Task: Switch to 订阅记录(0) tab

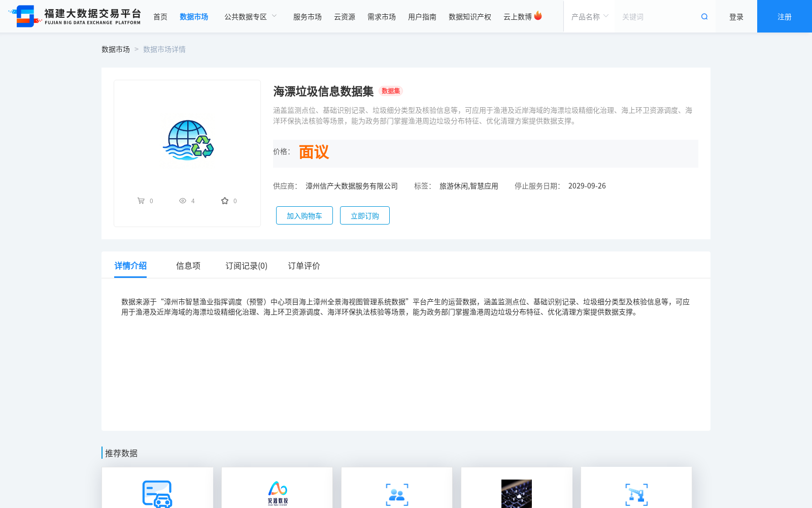Action: click(247, 266)
